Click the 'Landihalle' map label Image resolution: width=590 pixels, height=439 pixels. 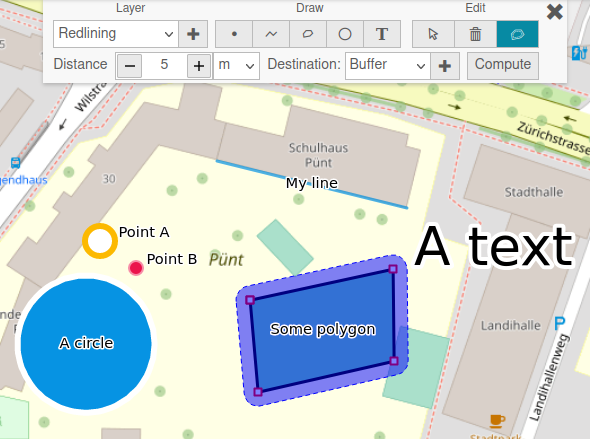click(x=511, y=325)
